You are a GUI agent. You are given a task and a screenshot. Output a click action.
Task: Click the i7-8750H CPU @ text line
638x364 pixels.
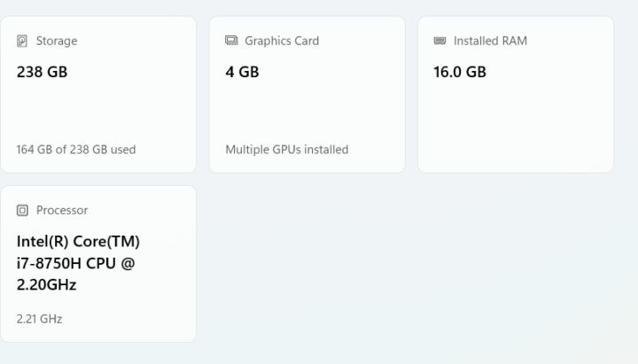75,263
